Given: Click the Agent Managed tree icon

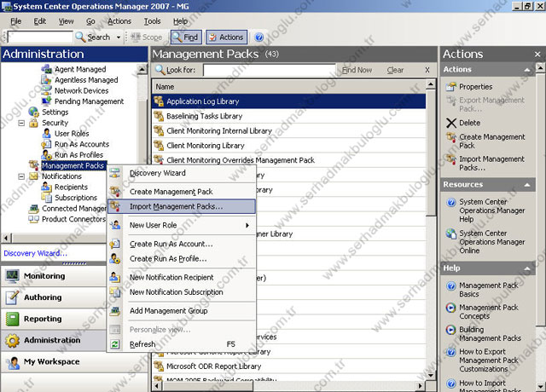Looking at the screenshot, I should pos(46,69).
